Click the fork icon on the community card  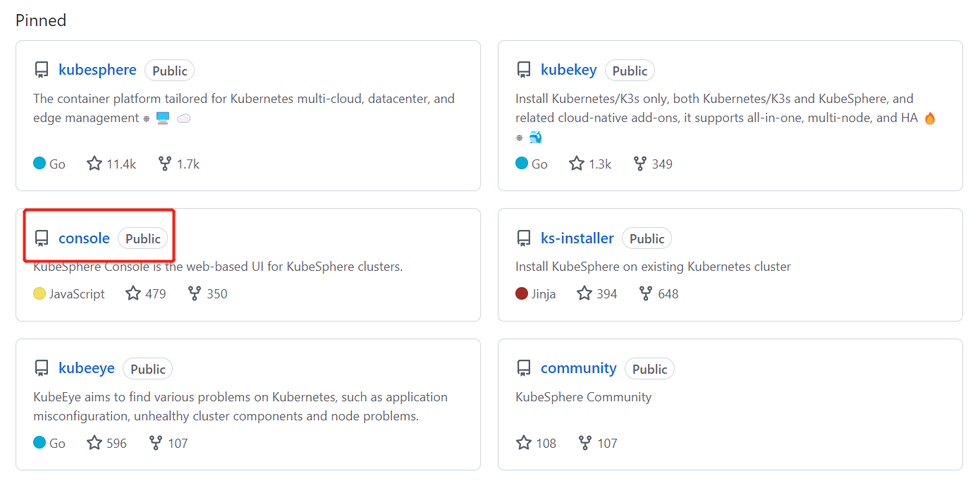584,442
